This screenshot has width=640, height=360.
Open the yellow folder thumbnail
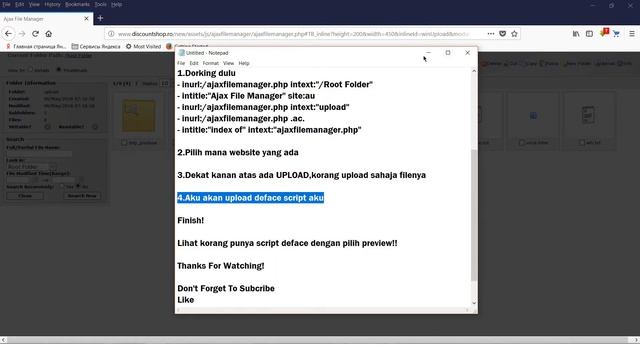point(139,116)
